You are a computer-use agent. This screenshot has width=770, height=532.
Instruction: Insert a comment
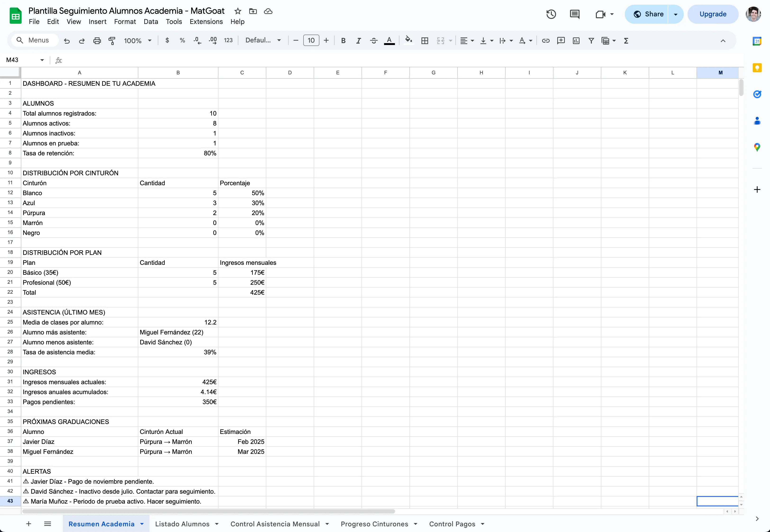[561, 40]
